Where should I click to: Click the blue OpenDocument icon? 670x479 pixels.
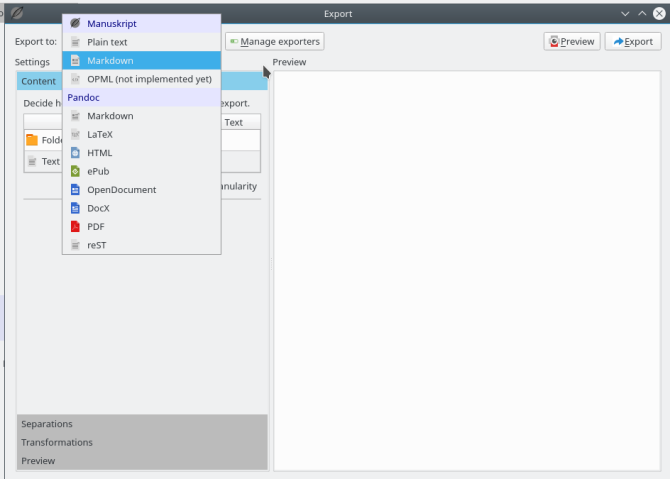click(x=75, y=189)
